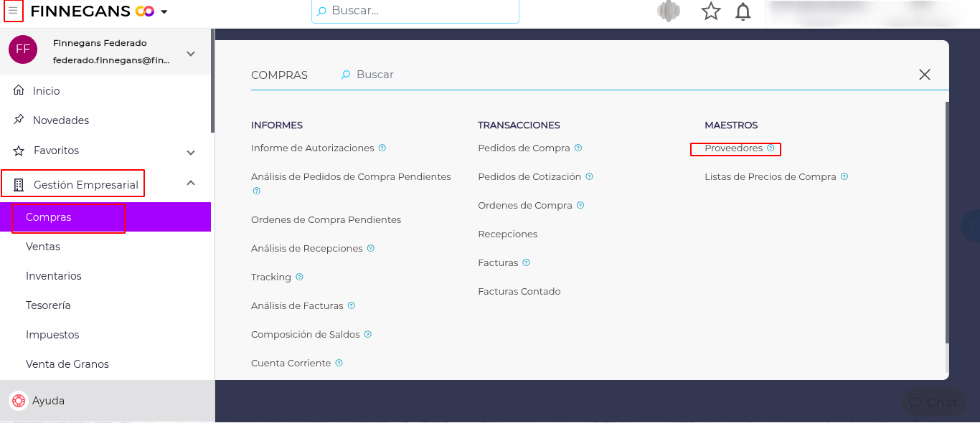
Task: Open Informe de Autorizaciones report
Action: (x=313, y=148)
